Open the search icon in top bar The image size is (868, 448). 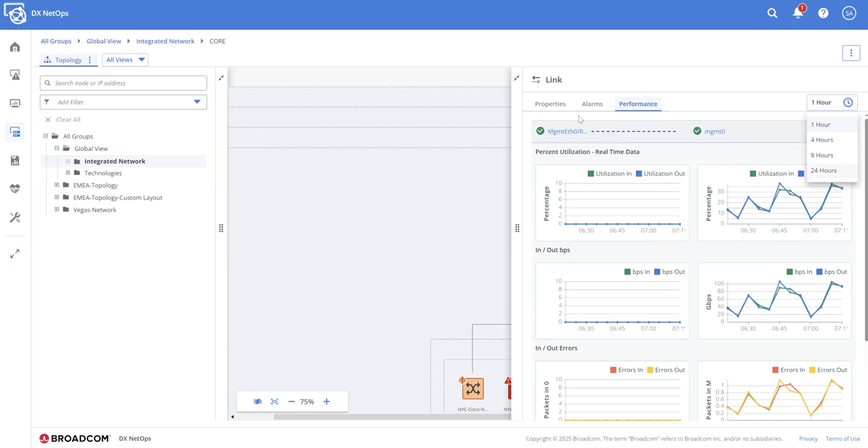(x=772, y=13)
